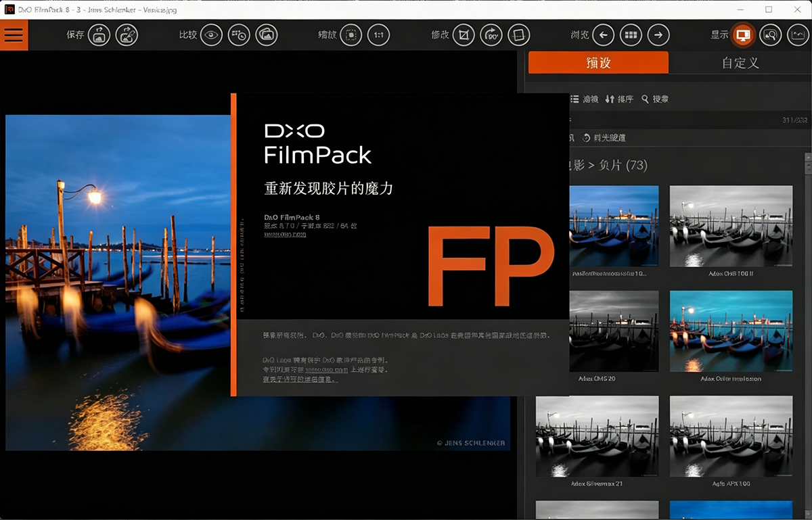Set zoom to 1:1
Image resolution: width=812 pixels, height=520 pixels.
379,35
